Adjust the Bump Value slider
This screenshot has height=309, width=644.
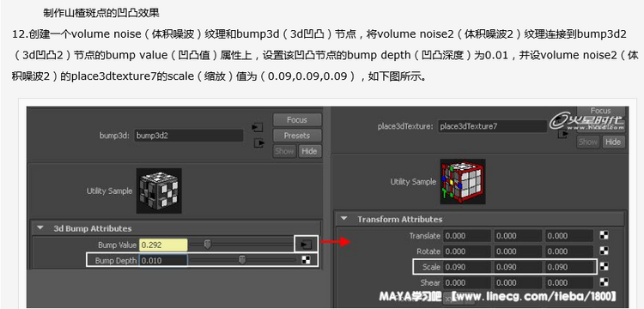[208, 245]
